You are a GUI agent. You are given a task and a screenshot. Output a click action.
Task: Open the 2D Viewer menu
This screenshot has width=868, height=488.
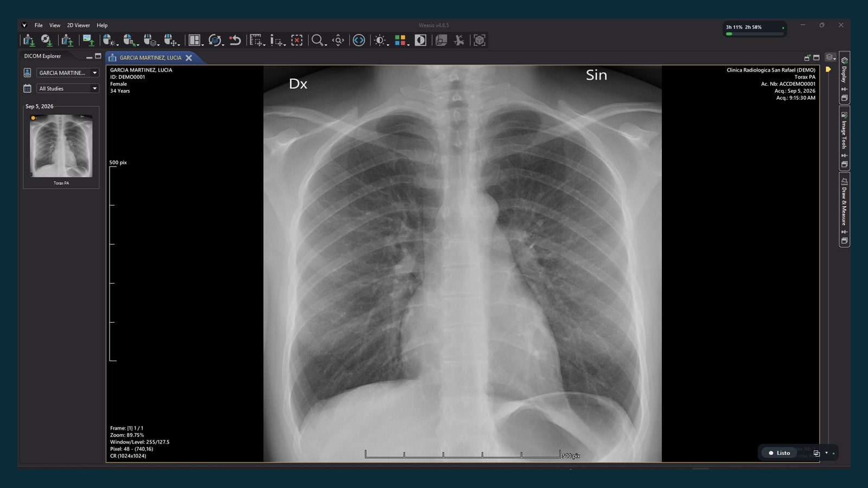pos(79,25)
